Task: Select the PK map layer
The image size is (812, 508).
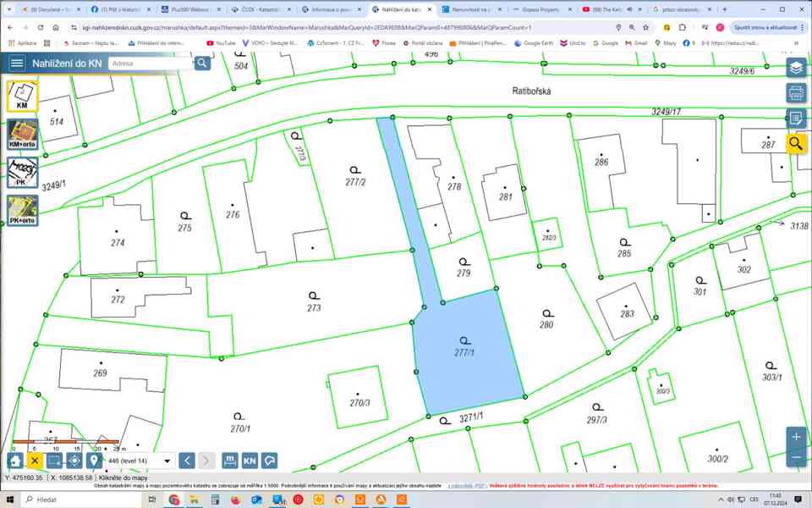Action: pyautogui.click(x=22, y=173)
